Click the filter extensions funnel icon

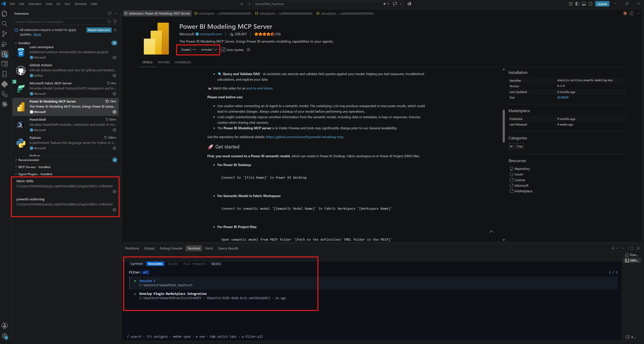pos(115,22)
